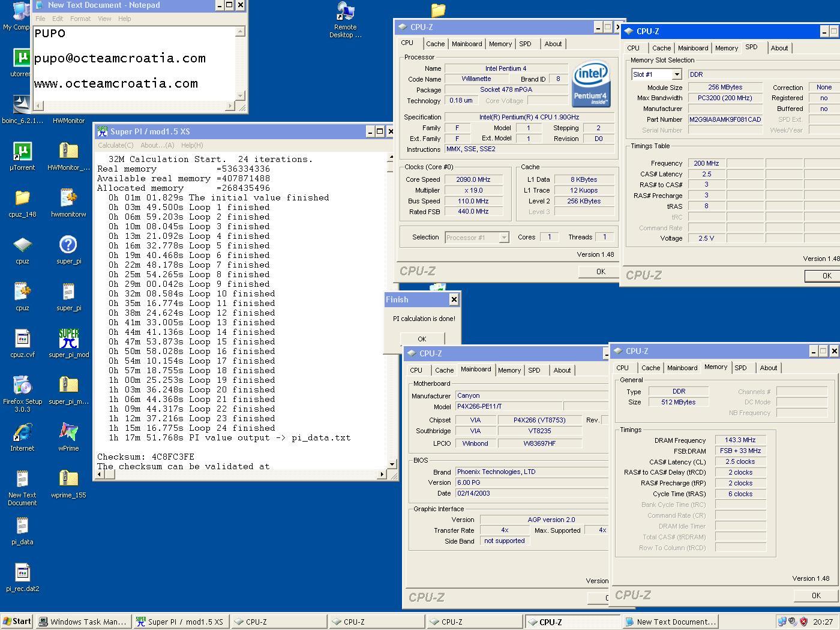Open Notepad Format menu

(80, 19)
